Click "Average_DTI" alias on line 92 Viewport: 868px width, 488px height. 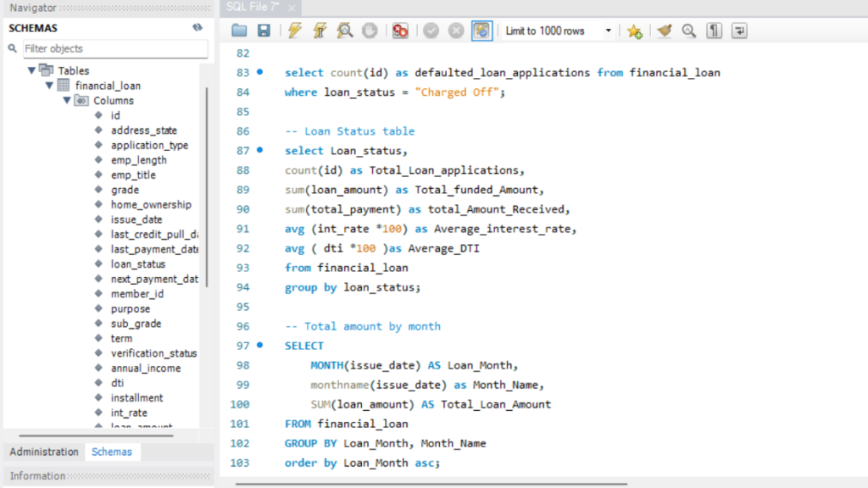(x=444, y=248)
